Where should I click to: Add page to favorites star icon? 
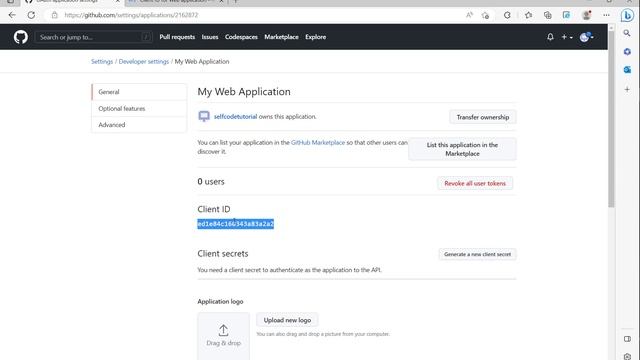click(485, 15)
